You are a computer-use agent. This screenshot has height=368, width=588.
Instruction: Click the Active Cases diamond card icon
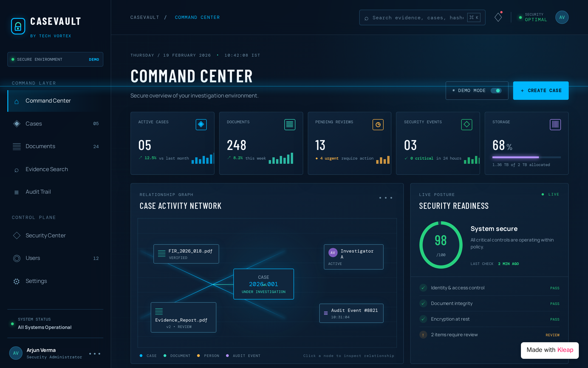point(201,125)
